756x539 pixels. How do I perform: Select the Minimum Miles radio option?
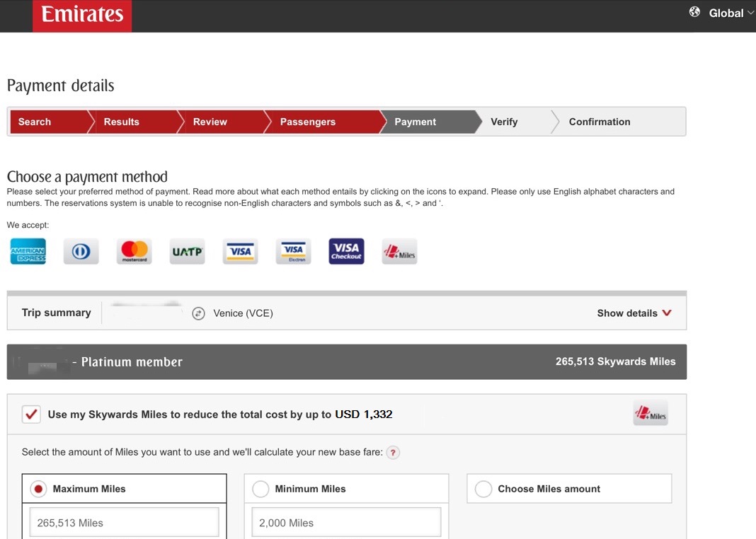click(x=260, y=489)
